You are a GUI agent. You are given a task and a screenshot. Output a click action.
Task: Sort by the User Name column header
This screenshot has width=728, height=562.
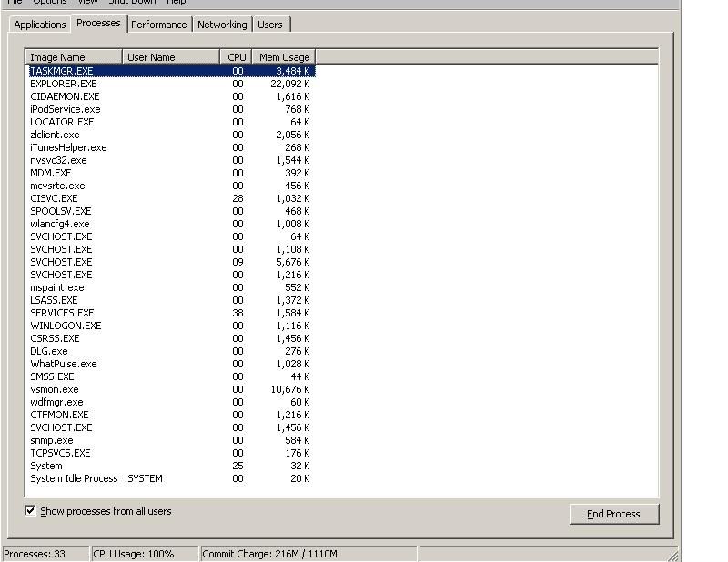tap(171, 57)
